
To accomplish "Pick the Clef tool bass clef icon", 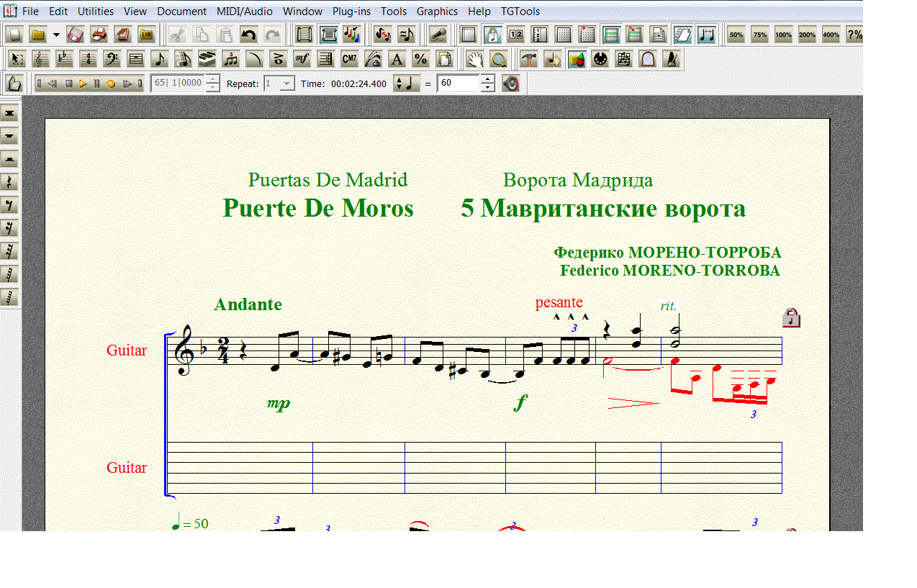I will pos(111,59).
